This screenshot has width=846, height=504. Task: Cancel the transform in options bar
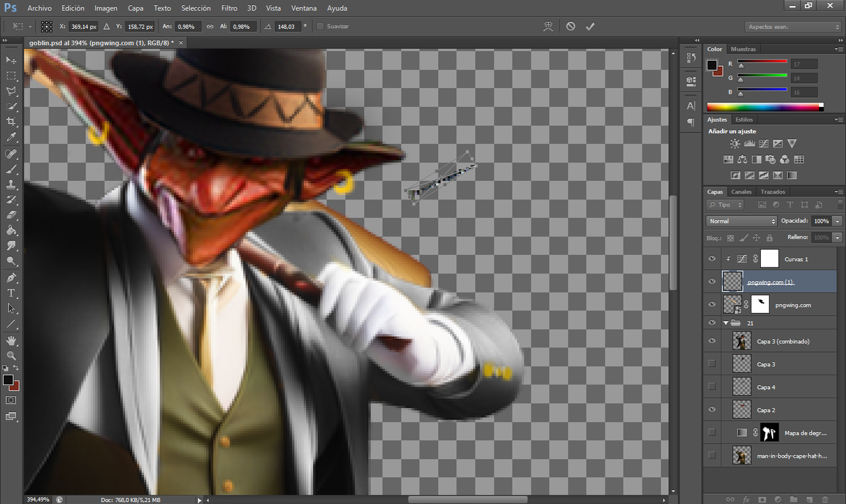pyautogui.click(x=570, y=26)
